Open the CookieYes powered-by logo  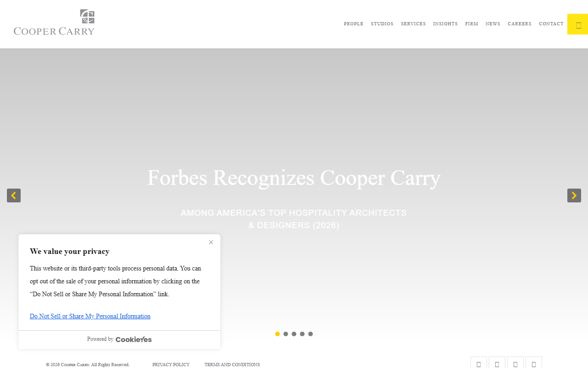pyautogui.click(x=134, y=339)
